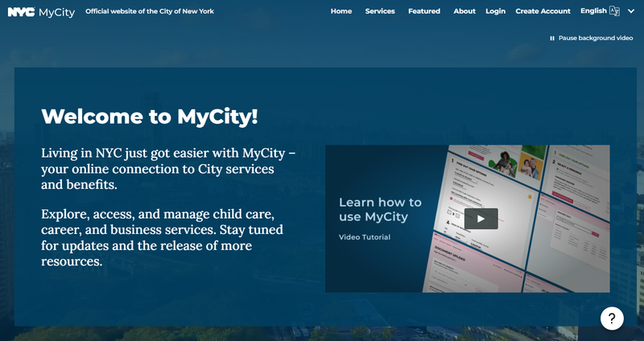
Task: Go to the About page
Action: (464, 11)
